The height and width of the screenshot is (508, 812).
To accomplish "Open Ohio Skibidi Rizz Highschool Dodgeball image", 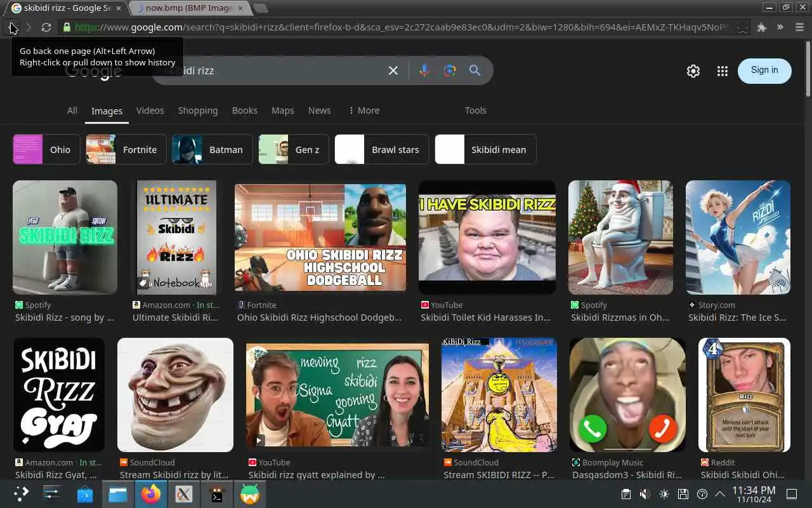I will (320, 237).
